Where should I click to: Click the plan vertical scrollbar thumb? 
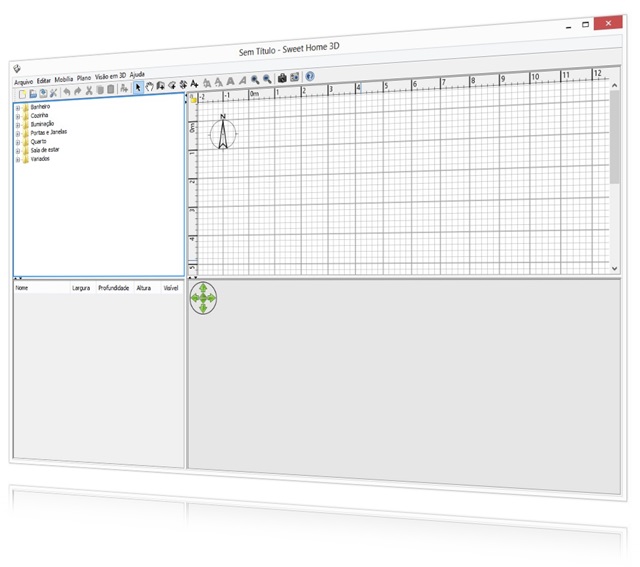[614, 137]
